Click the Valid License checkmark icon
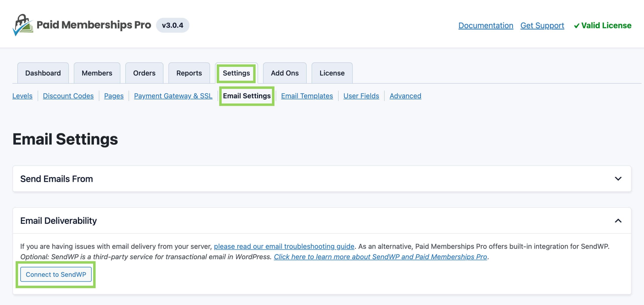The width and height of the screenshot is (644, 305). 576,26
